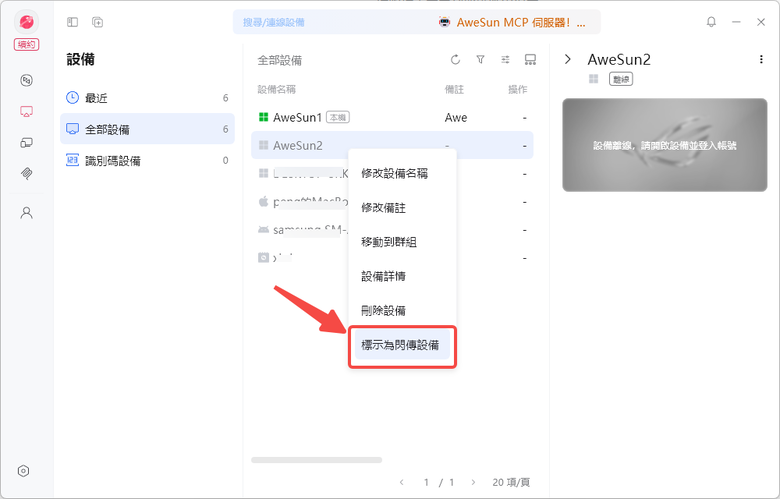The image size is (780, 499).
Task: Open the screen casting sidebar icon
Action: 26,143
